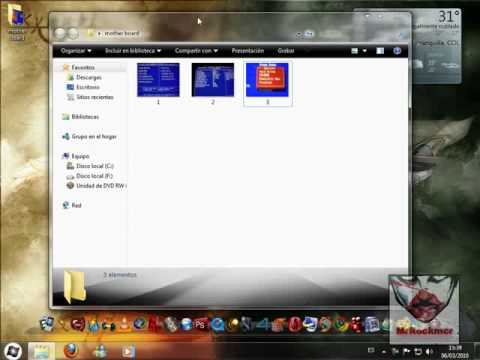Open the Compartir con dropdown

196,51
